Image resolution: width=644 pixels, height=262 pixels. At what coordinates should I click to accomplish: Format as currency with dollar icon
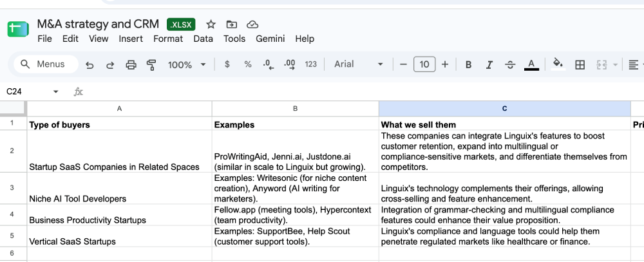pos(227,64)
